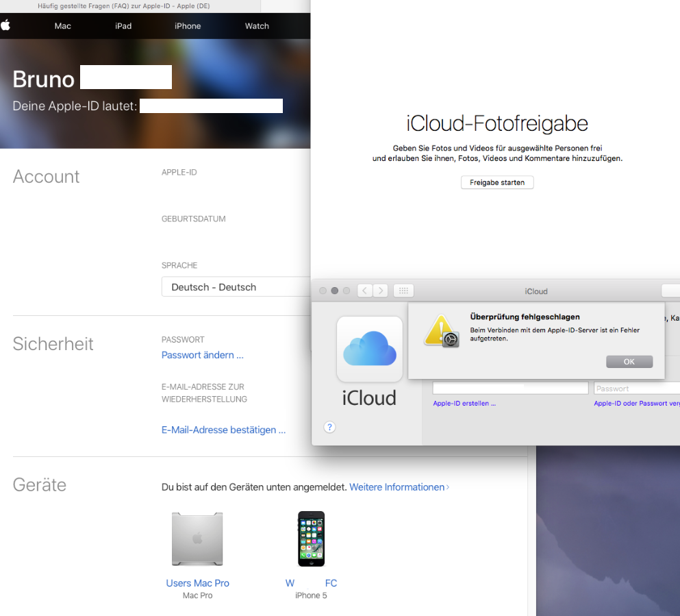The image size is (680, 616).
Task: Focus the Apple-ID input field in iCloud
Action: 510,388
